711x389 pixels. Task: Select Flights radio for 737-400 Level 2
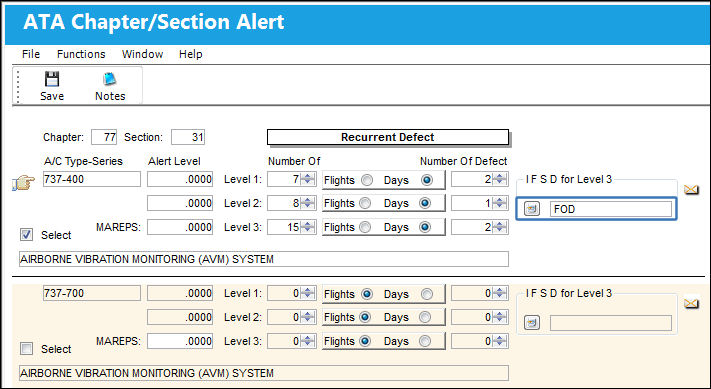click(365, 203)
